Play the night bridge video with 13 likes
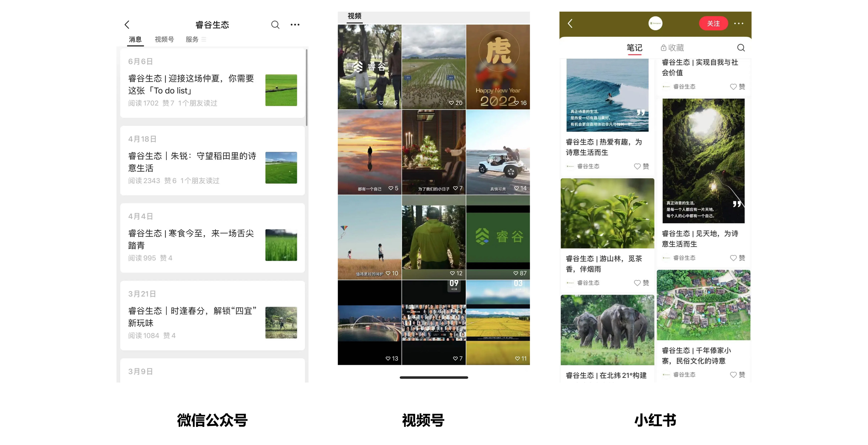This screenshot has width=868, height=445. click(x=370, y=323)
